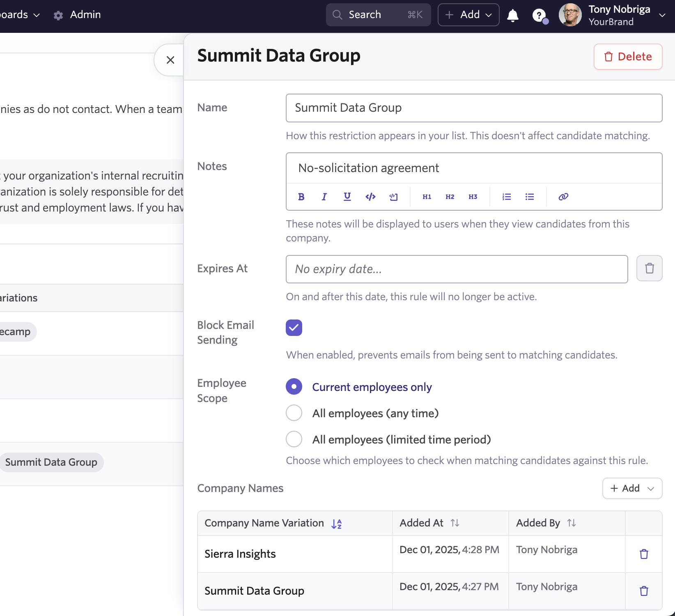The width and height of the screenshot is (675, 616).
Task: Insert inline code in Notes editor
Action: (x=370, y=197)
